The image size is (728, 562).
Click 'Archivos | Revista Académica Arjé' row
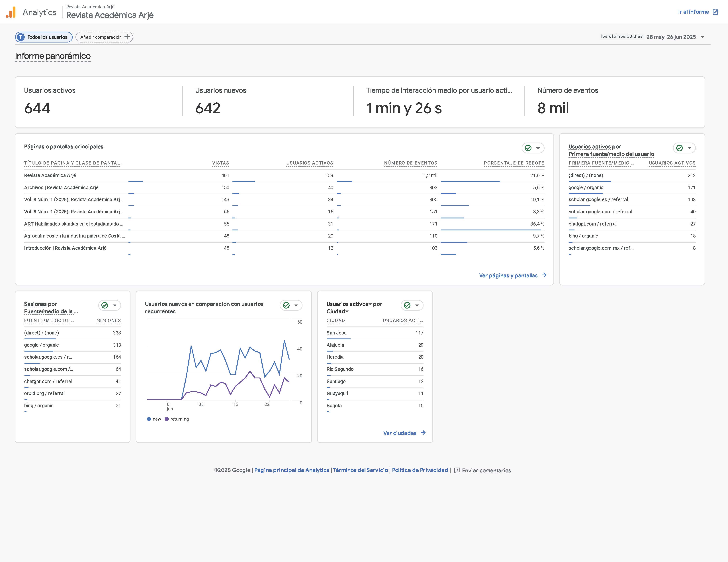tap(284, 187)
